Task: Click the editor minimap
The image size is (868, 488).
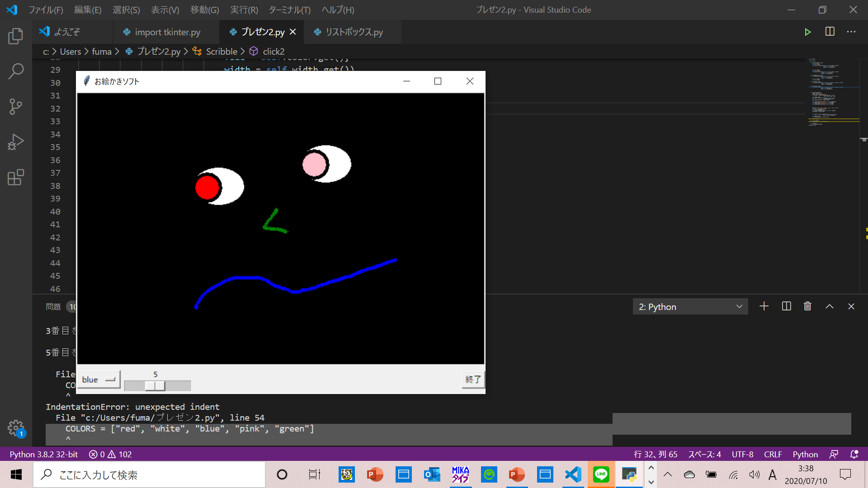Action: [833, 93]
